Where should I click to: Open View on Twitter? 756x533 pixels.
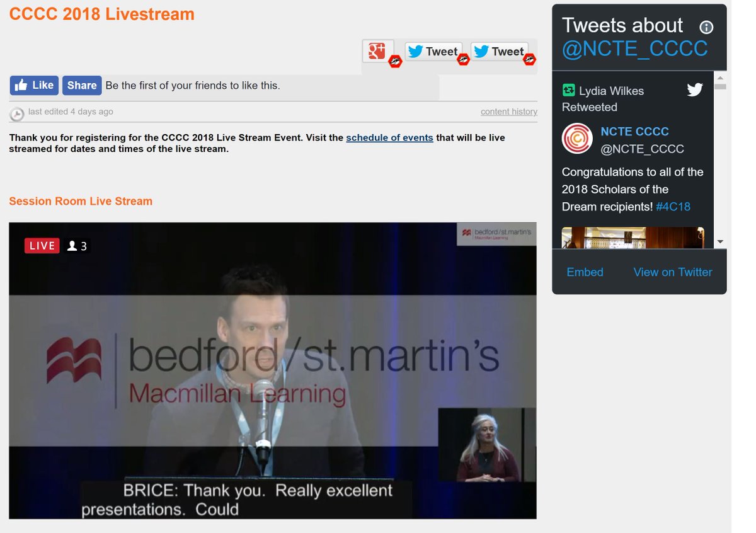click(x=672, y=272)
